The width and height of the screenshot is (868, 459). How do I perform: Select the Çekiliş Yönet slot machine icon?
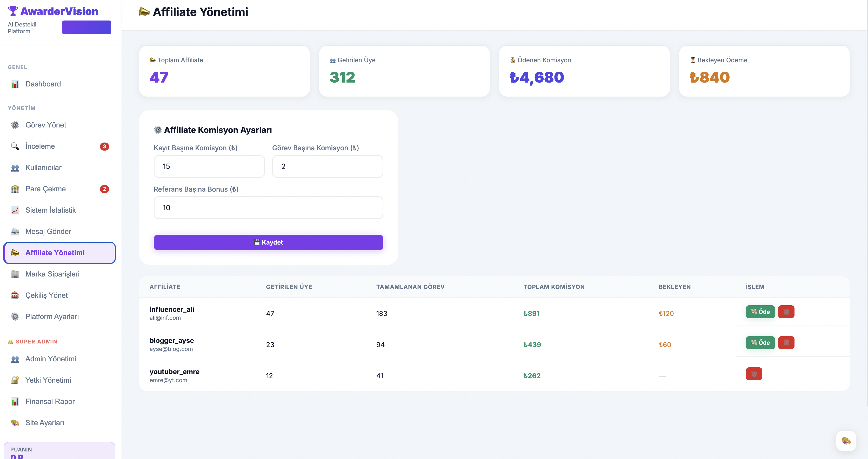tap(15, 295)
